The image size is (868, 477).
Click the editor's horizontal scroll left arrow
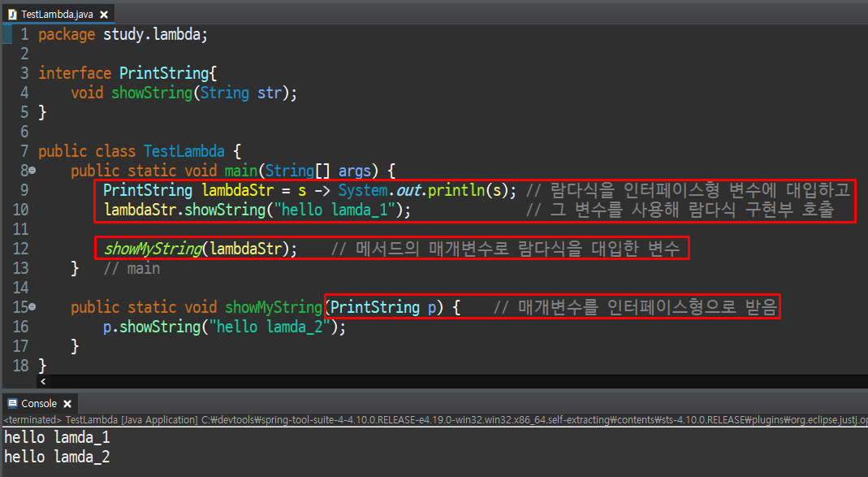[x=43, y=381]
